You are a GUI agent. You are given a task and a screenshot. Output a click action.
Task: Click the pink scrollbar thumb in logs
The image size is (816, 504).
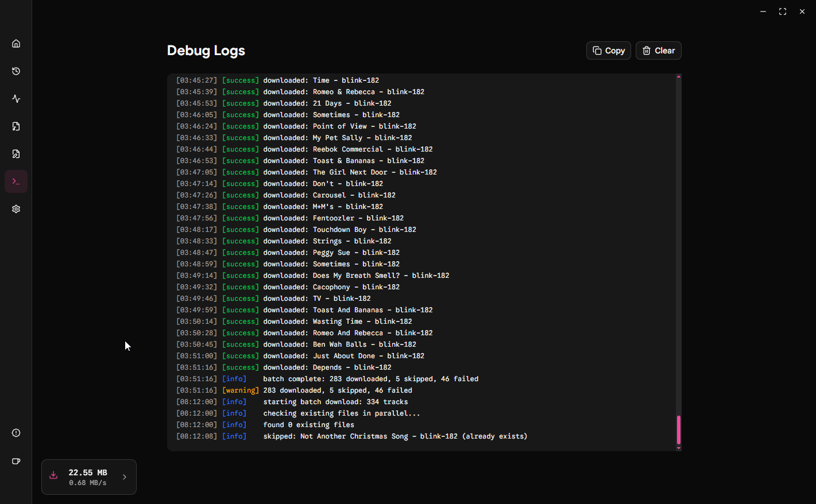point(678,429)
